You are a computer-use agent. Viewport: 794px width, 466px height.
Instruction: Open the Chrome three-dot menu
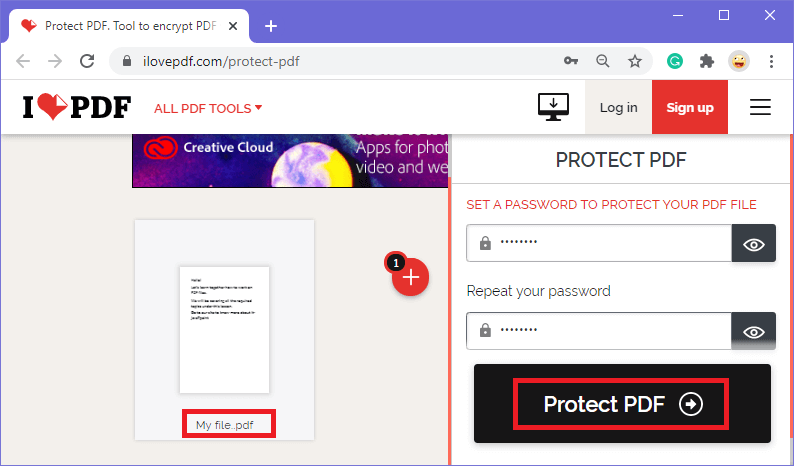[x=771, y=61]
